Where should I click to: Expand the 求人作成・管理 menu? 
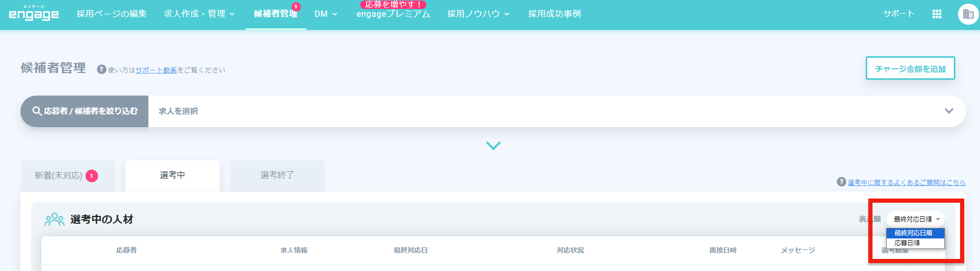click(199, 14)
